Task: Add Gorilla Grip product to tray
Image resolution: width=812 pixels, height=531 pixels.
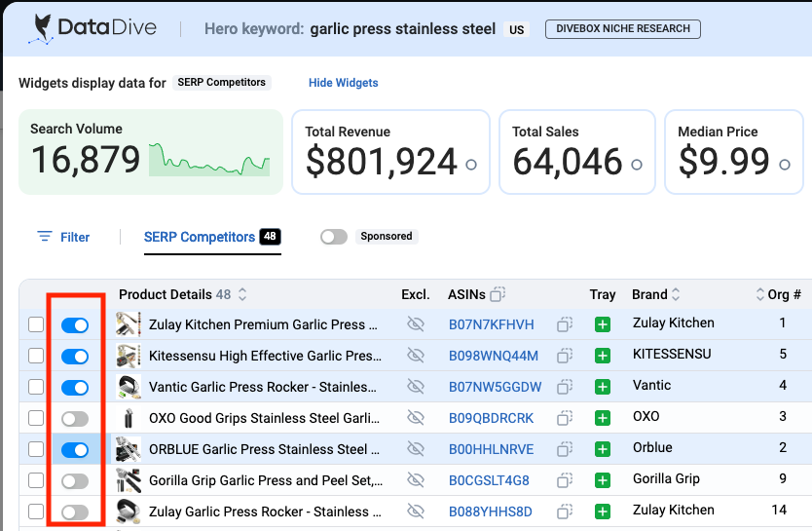Action: pos(603,480)
